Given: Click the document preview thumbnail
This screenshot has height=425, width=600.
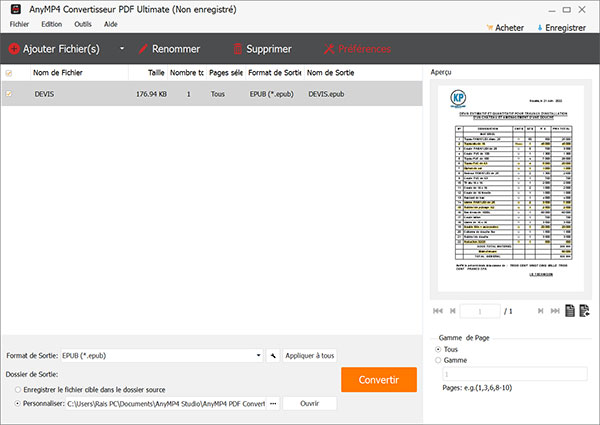Looking at the screenshot, I should 511,188.
